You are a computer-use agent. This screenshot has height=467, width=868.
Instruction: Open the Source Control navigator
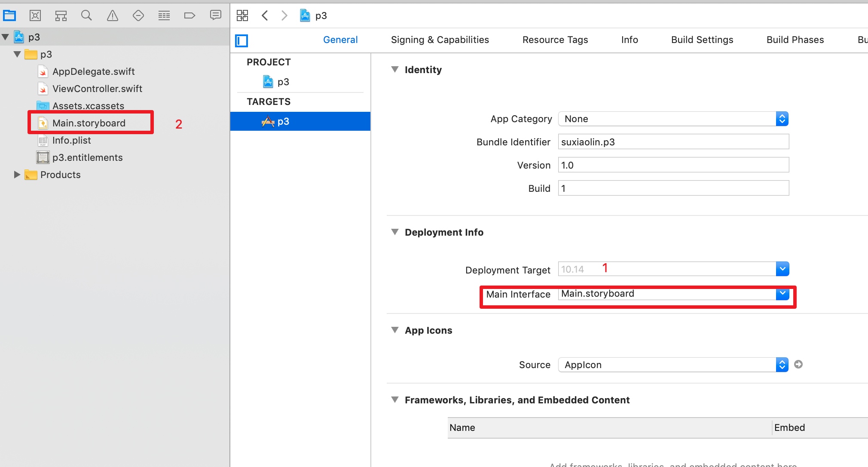(35, 16)
